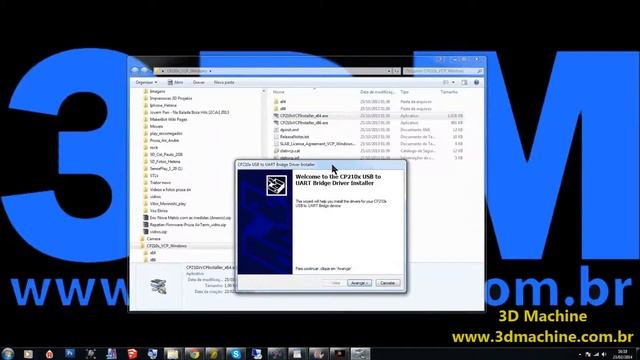Click Cancelar in the driver installer
The width and height of the screenshot is (640, 360).
pyautogui.click(x=387, y=283)
